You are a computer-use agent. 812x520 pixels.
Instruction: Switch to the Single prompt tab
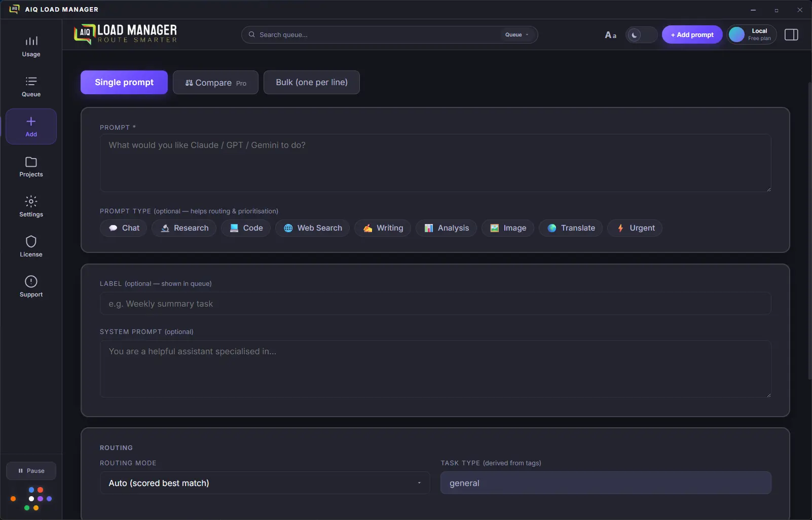point(124,82)
